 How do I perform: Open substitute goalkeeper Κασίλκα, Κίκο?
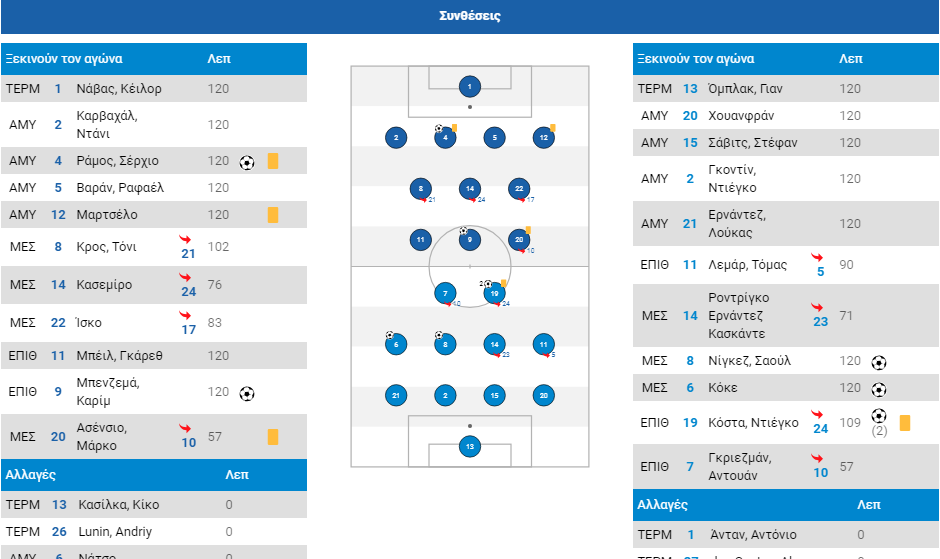119,504
